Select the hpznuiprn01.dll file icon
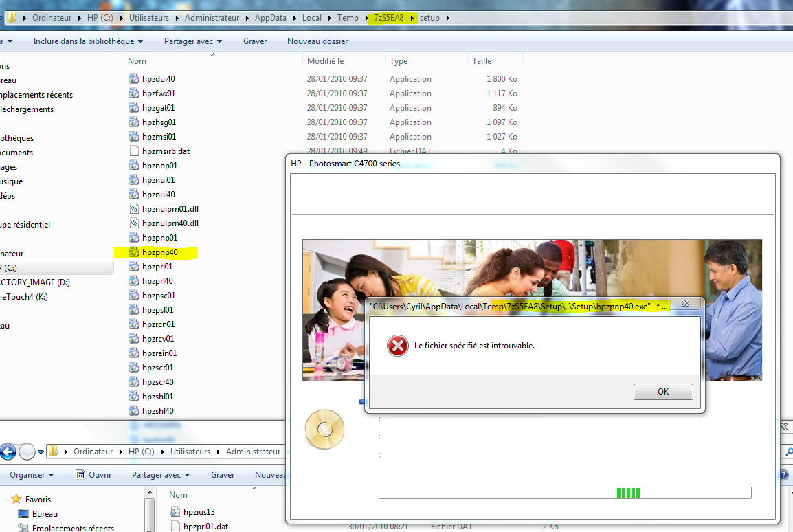This screenshot has width=793, height=532. point(134,208)
